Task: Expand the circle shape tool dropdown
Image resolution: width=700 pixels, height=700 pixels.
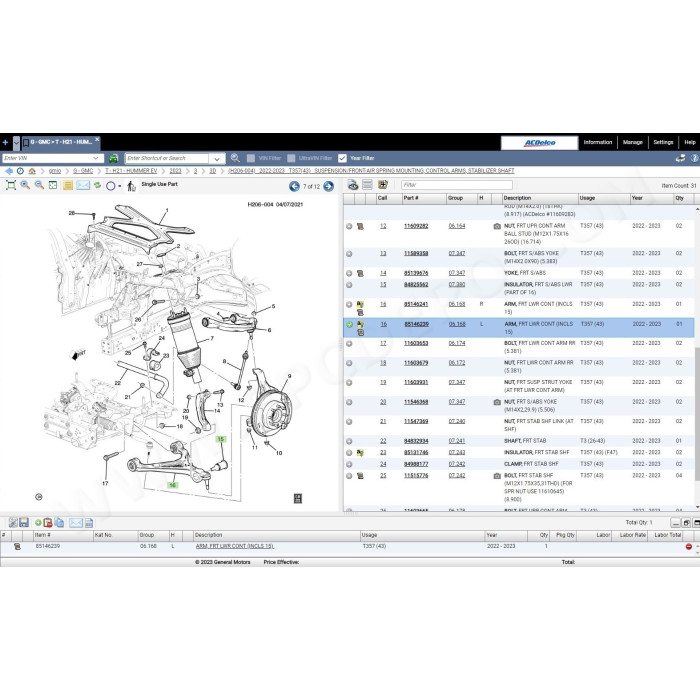Action: click(120, 186)
